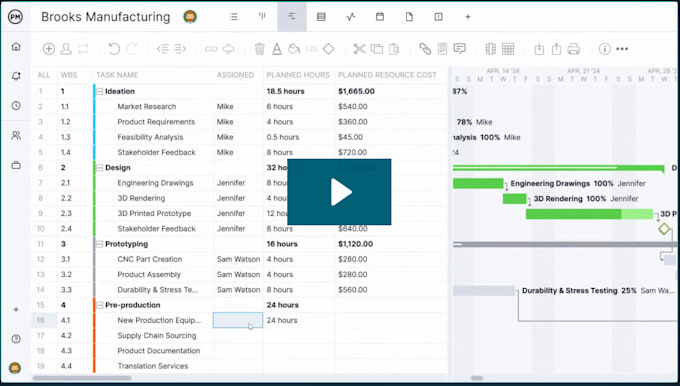680x386 pixels.
Task: Select the Gantt view tab
Action: coord(291,16)
